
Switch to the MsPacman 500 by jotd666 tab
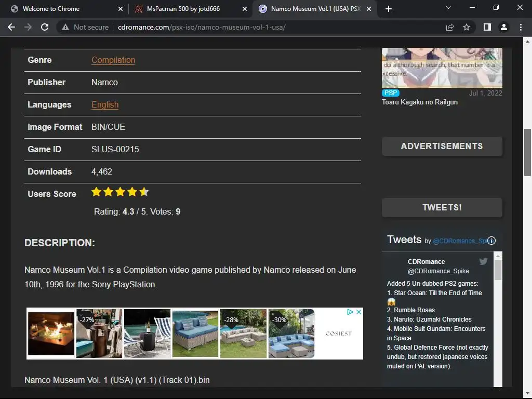tap(190, 9)
